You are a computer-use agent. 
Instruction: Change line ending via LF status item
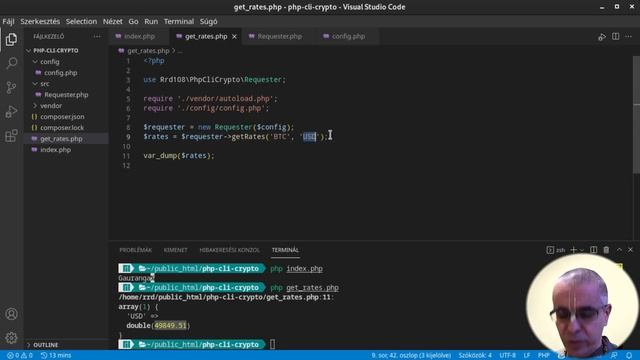(527, 356)
